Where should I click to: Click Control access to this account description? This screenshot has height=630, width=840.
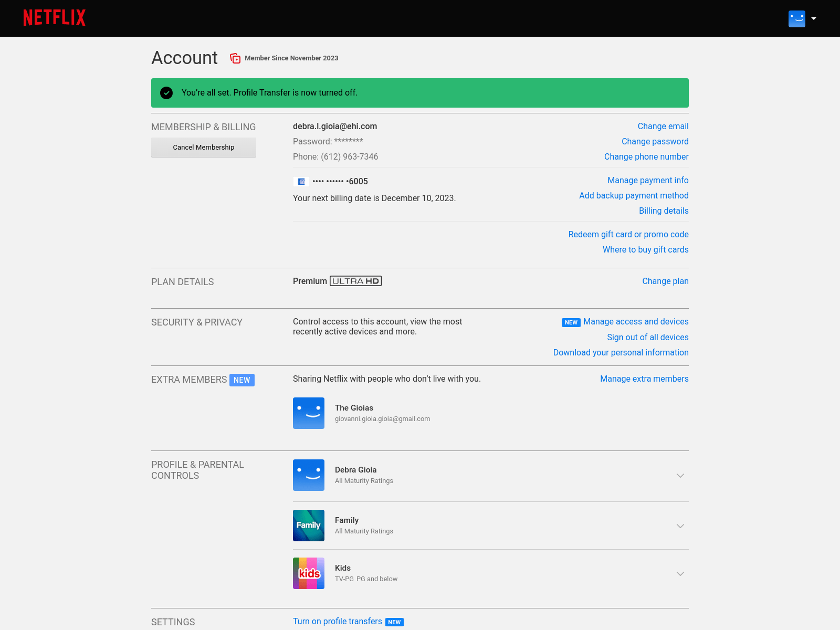coord(377,327)
